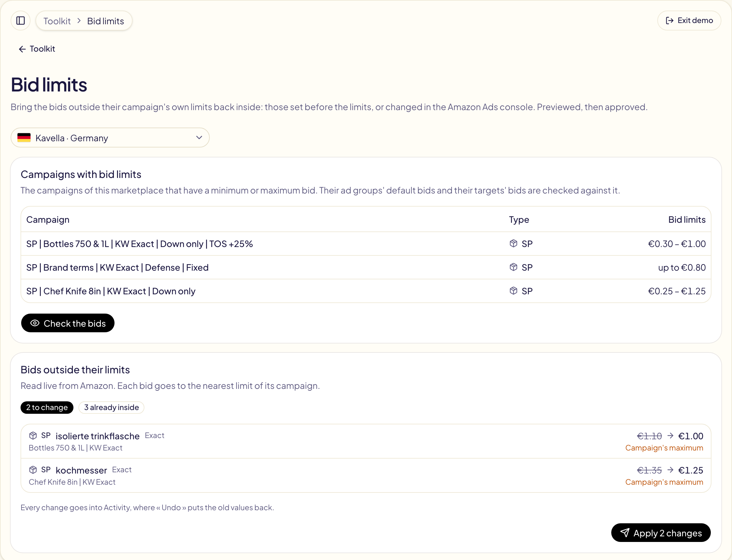Image resolution: width=732 pixels, height=560 pixels.
Task: Click the Exit demo button
Action: tap(689, 21)
